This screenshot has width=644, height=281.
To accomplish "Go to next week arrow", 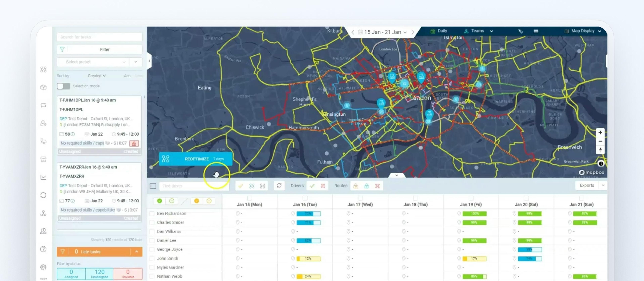I will click(x=413, y=32).
